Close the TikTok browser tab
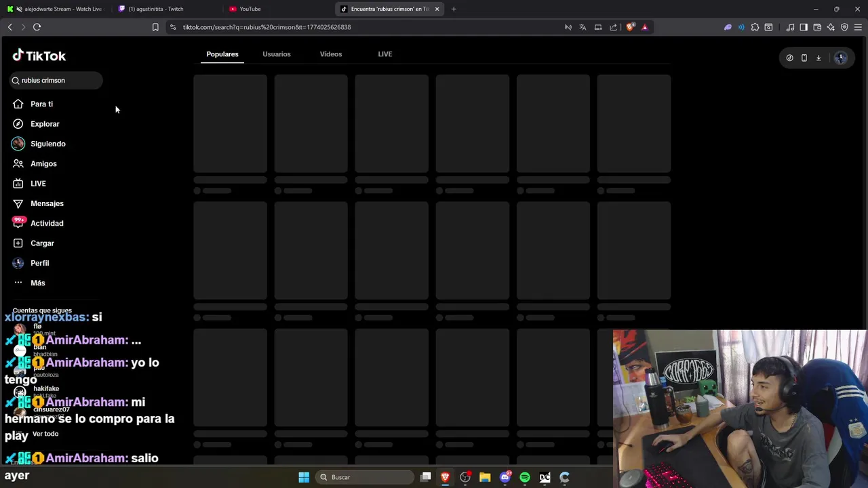The width and height of the screenshot is (868, 488). click(x=437, y=9)
